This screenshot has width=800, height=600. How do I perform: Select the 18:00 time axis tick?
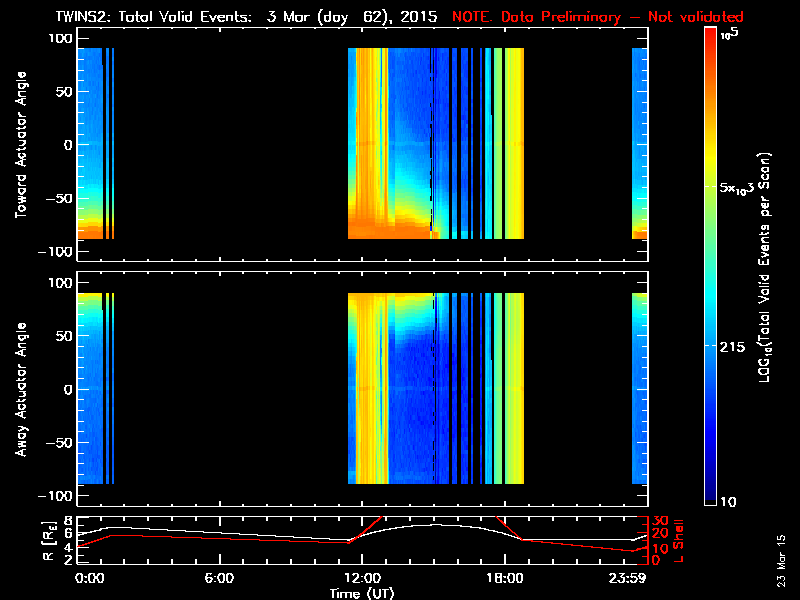[x=504, y=578]
